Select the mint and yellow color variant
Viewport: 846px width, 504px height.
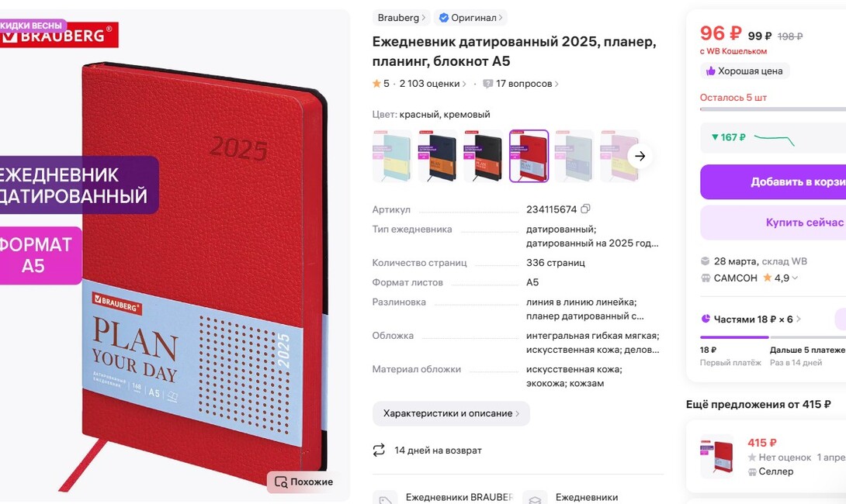[392, 156]
